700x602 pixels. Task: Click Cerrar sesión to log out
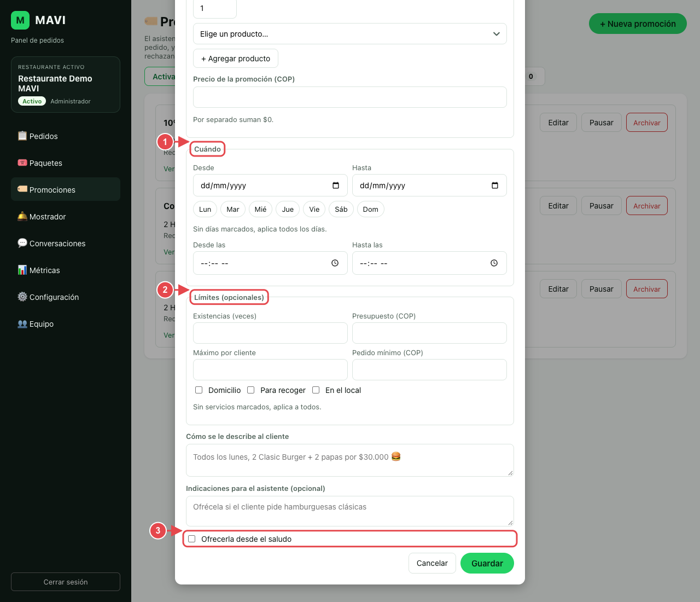pyautogui.click(x=66, y=582)
